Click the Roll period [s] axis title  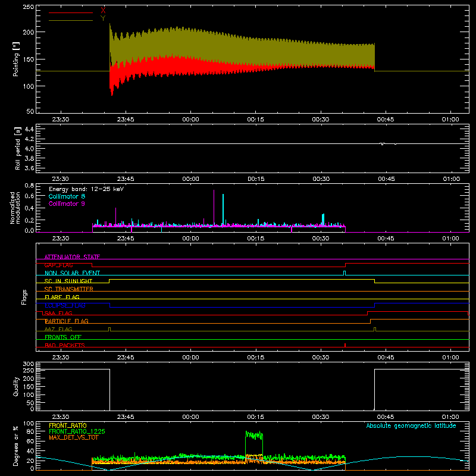tap(18, 148)
